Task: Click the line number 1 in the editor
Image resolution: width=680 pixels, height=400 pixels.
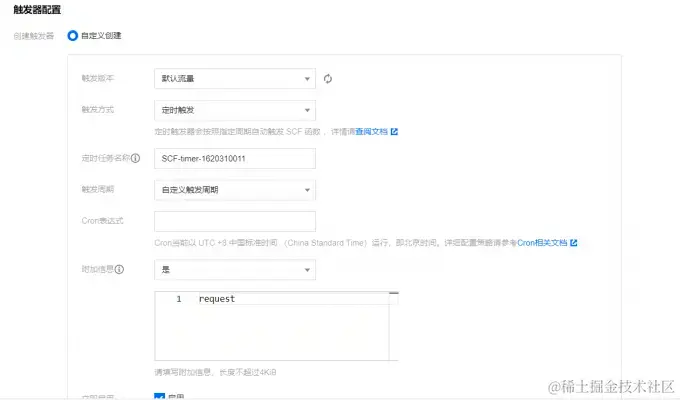Action: 179,299
